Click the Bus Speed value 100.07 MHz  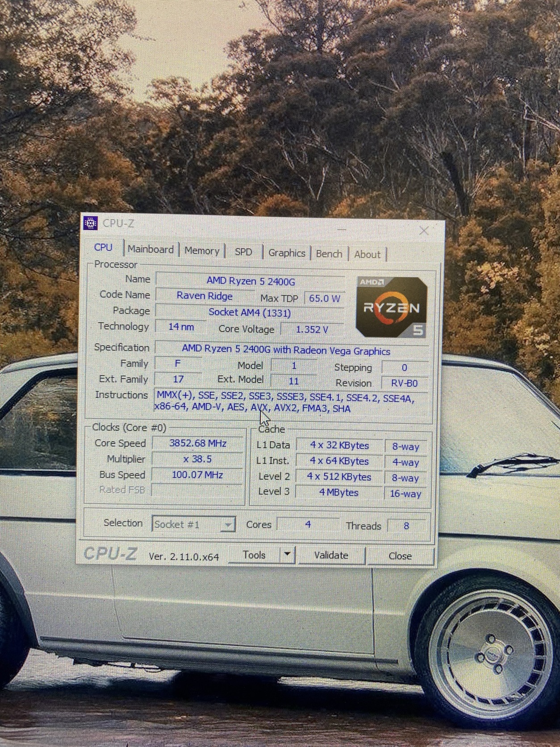tap(197, 475)
